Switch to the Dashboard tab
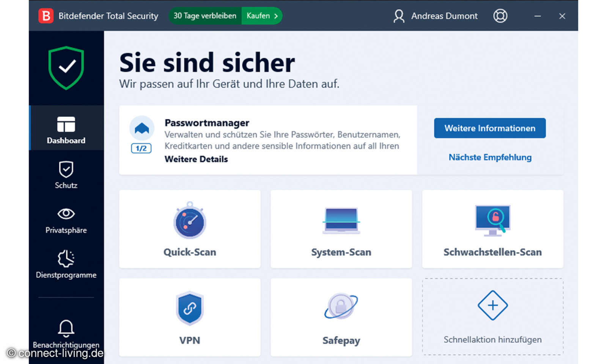The image size is (607, 364). tap(66, 130)
